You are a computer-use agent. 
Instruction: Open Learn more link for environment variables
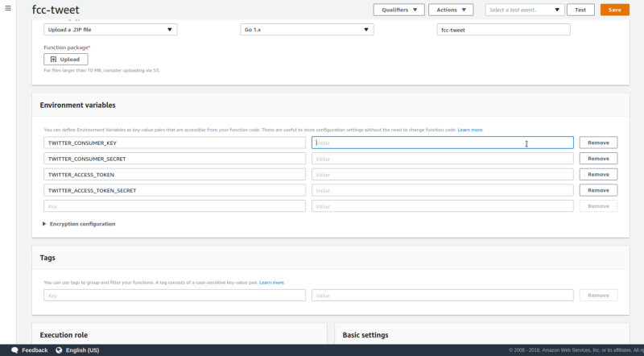(x=470, y=130)
